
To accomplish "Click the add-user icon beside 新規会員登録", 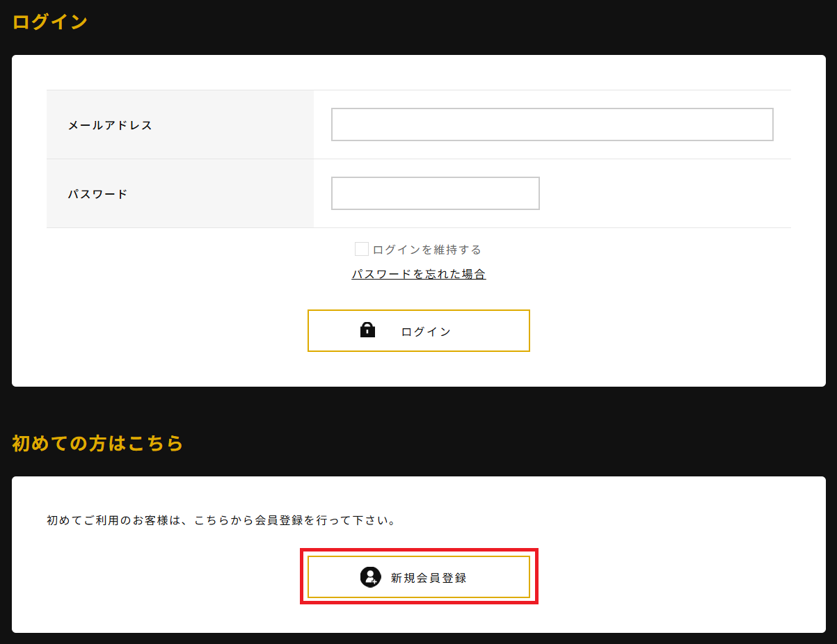I will 370,577.
